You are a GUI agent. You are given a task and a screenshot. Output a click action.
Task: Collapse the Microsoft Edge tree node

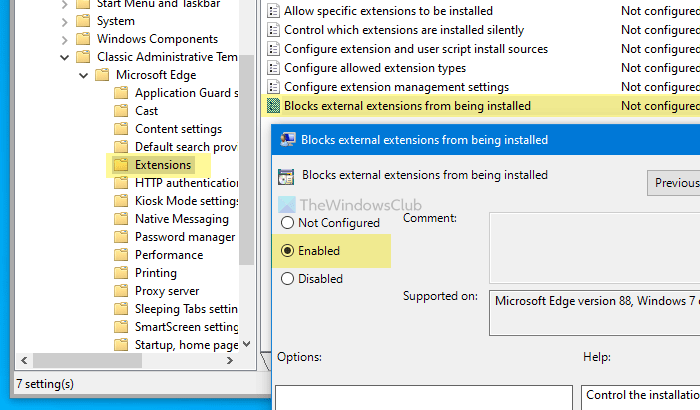pos(82,75)
